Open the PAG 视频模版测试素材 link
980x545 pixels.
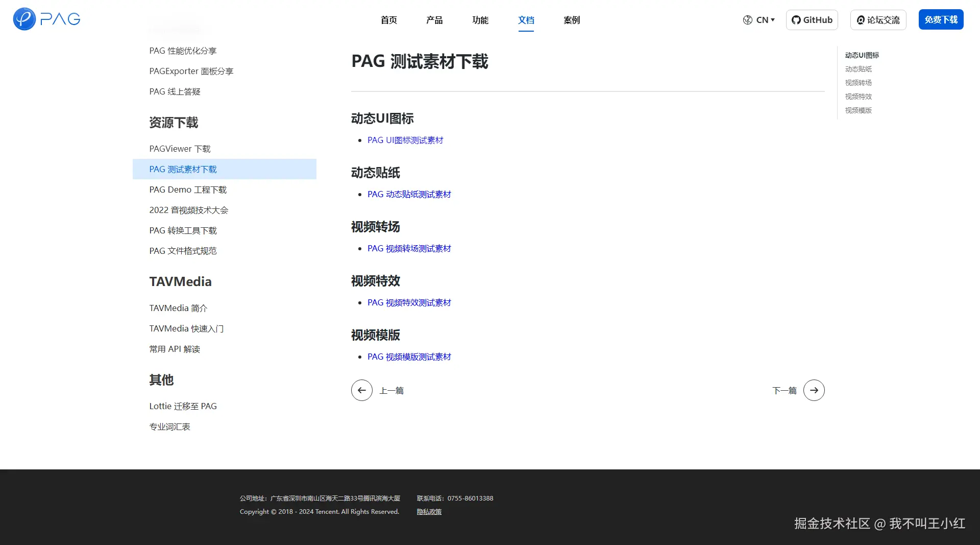pyautogui.click(x=408, y=357)
